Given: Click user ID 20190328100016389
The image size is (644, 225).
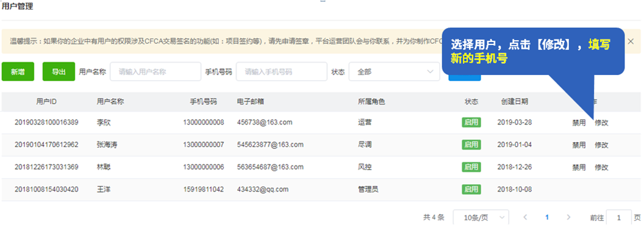Looking at the screenshot, I should click(x=46, y=123).
